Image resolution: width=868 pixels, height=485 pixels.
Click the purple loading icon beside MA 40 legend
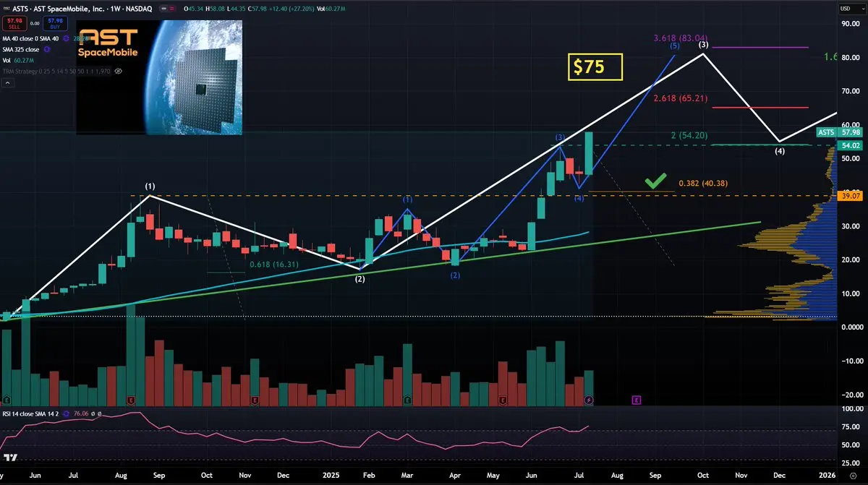pyautogui.click(x=66, y=38)
